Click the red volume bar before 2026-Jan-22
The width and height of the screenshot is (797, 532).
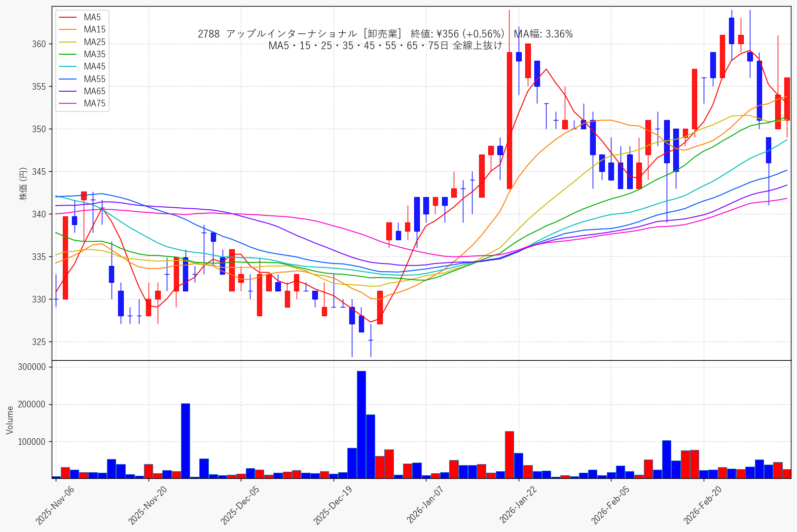coord(510,455)
